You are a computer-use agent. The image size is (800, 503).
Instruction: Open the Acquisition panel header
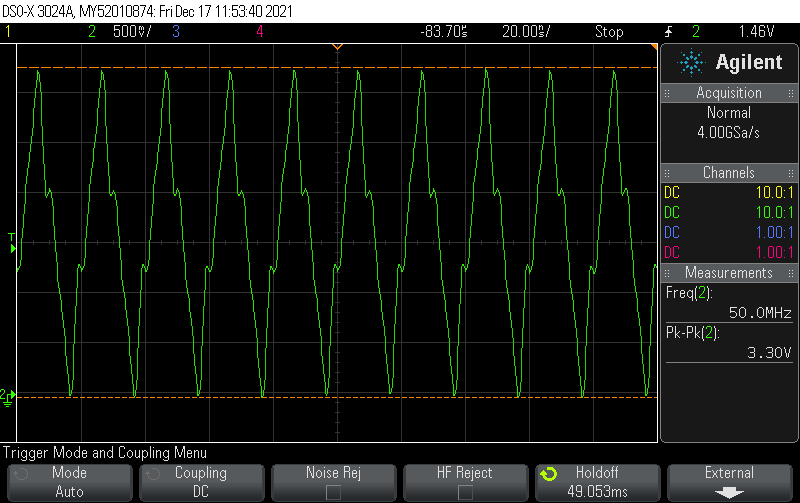point(729,93)
